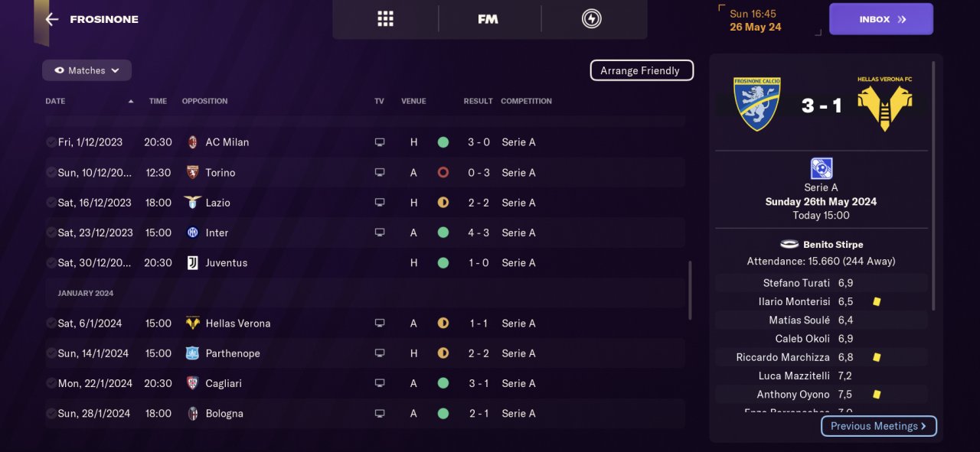Click the Arrange Friendly button
Image resolution: width=980 pixels, height=452 pixels.
coord(641,70)
